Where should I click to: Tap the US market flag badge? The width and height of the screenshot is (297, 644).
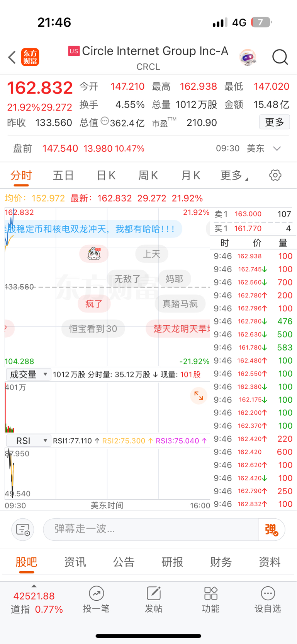(x=74, y=51)
